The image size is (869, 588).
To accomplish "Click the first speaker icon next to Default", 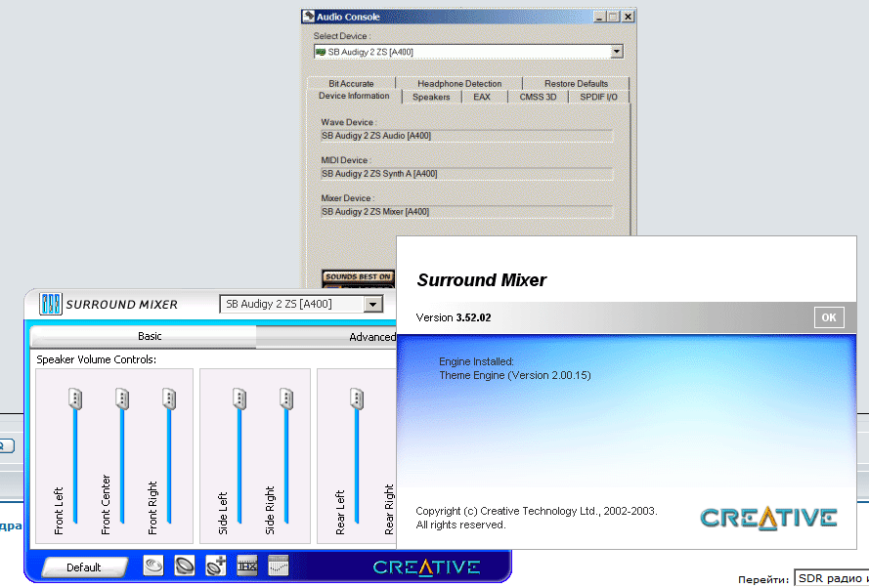I will [153, 566].
